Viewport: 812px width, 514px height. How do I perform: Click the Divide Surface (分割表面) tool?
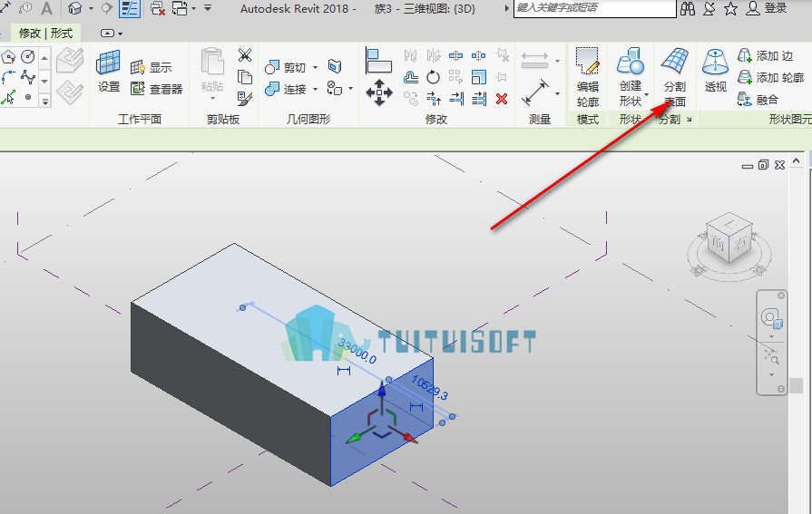pos(675,77)
